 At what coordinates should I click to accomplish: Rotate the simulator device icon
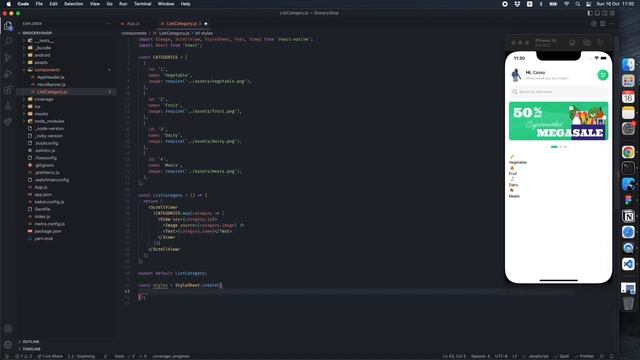(x=600, y=42)
